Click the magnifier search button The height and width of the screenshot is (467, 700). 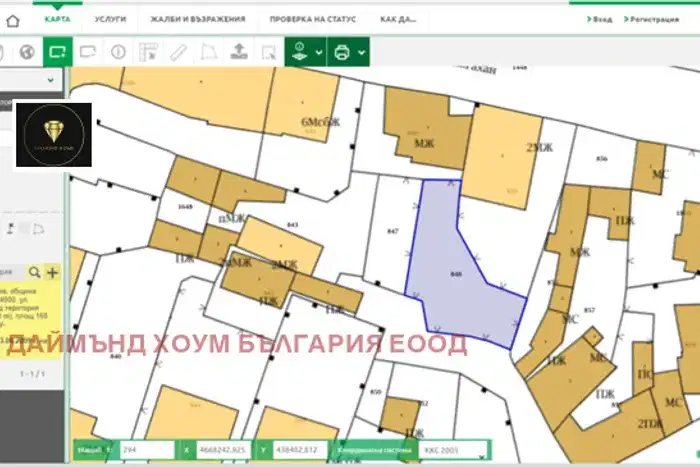(34, 272)
